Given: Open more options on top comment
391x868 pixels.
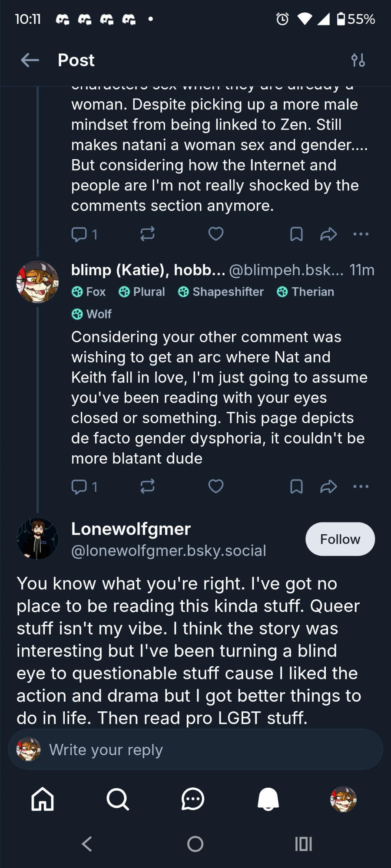Looking at the screenshot, I should tap(361, 234).
